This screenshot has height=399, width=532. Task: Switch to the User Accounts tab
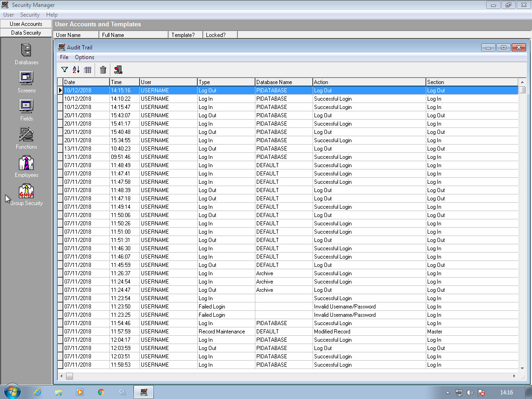pyautogui.click(x=26, y=24)
